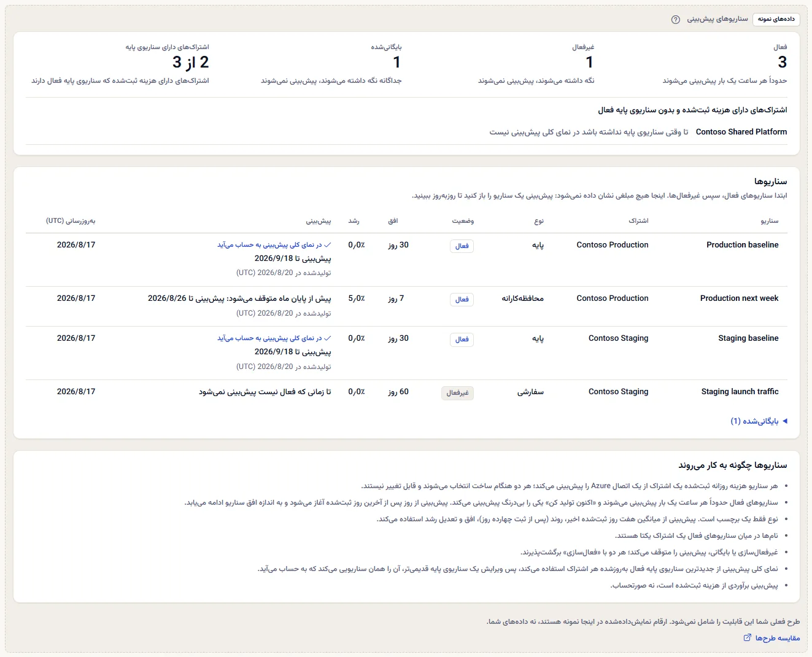This screenshot has height=657, width=812.
Task: Open the Production next week scenario
Action: [739, 298]
